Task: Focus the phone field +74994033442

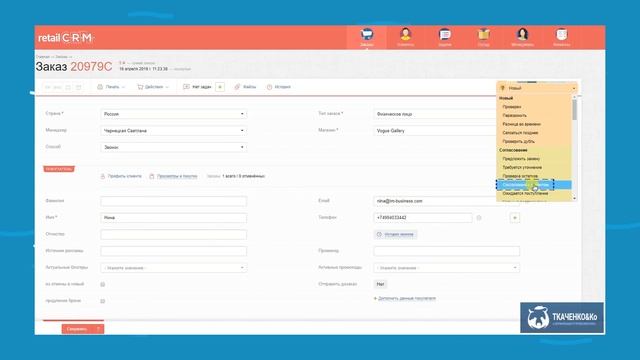Action: click(x=423, y=218)
